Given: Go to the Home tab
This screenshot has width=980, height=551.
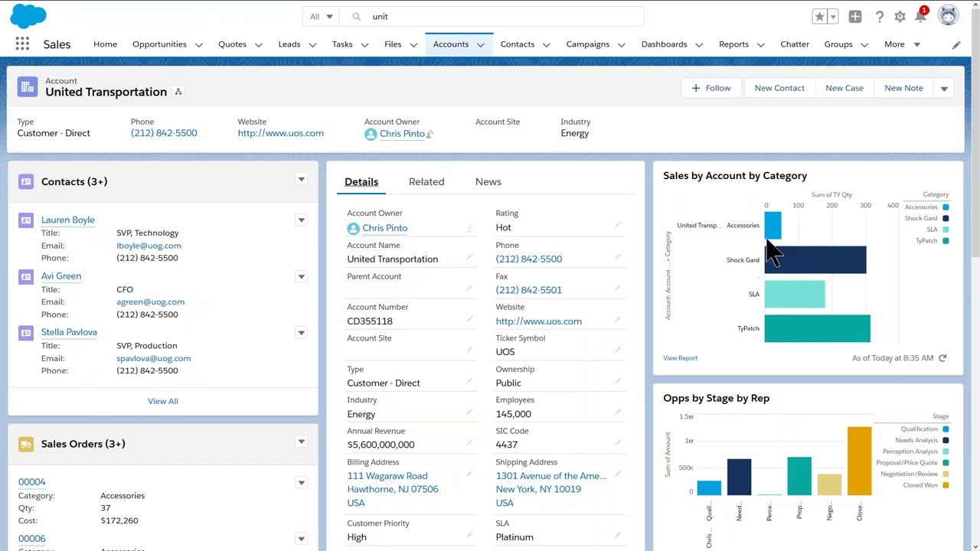Looking at the screenshot, I should 105,44.
